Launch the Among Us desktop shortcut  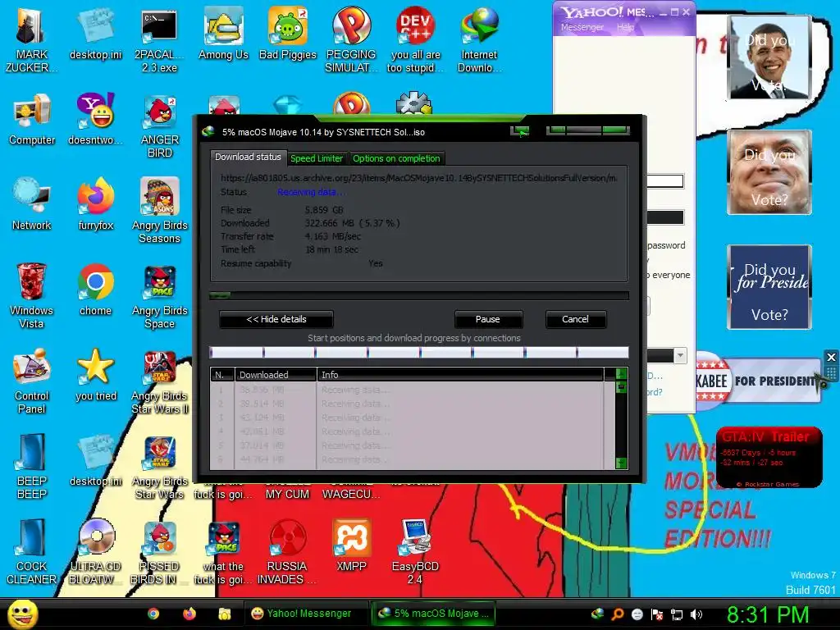coord(223,33)
